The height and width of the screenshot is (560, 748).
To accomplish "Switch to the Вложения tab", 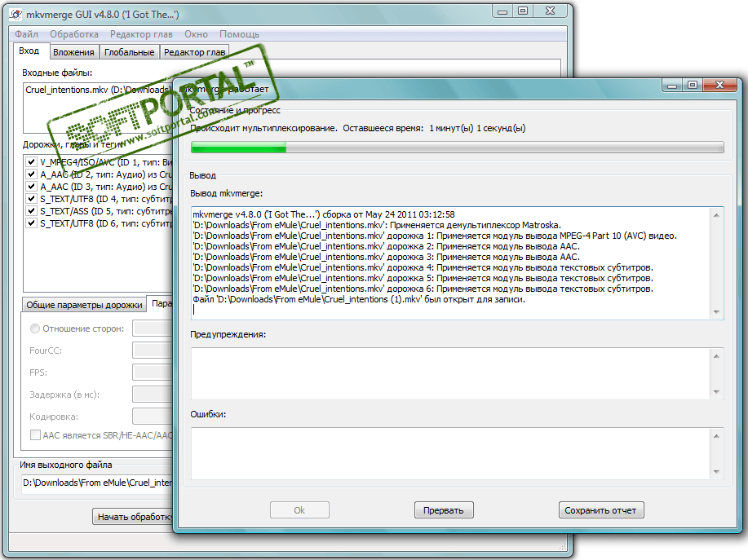I will click(73, 52).
